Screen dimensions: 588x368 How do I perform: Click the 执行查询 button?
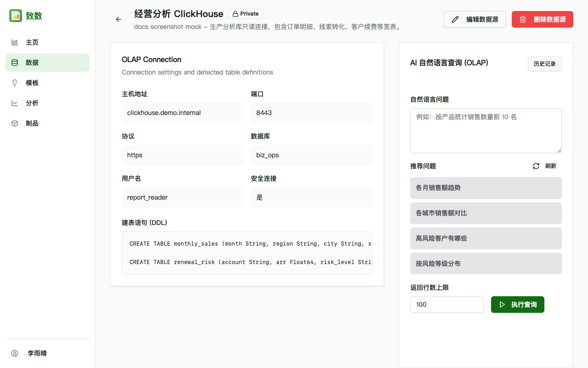point(518,305)
